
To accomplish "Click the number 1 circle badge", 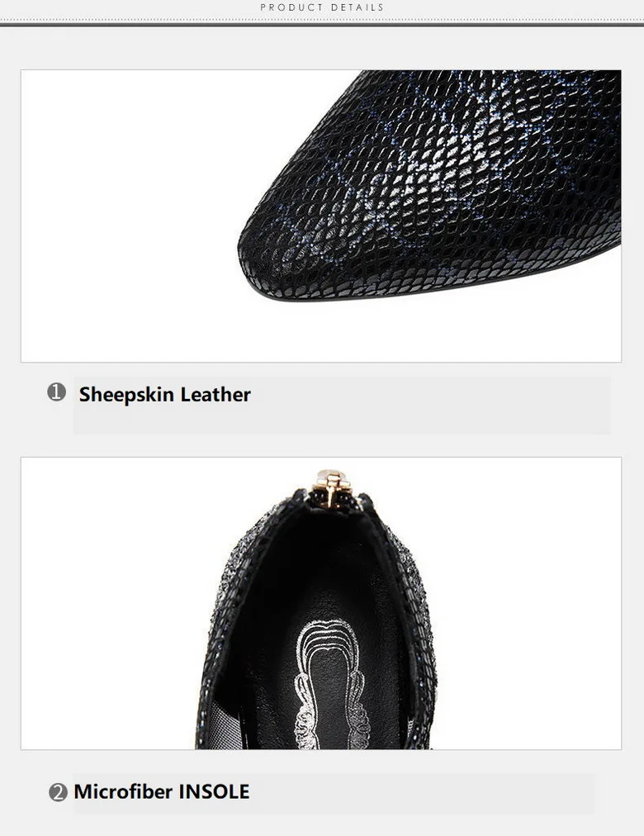I will [x=56, y=392].
